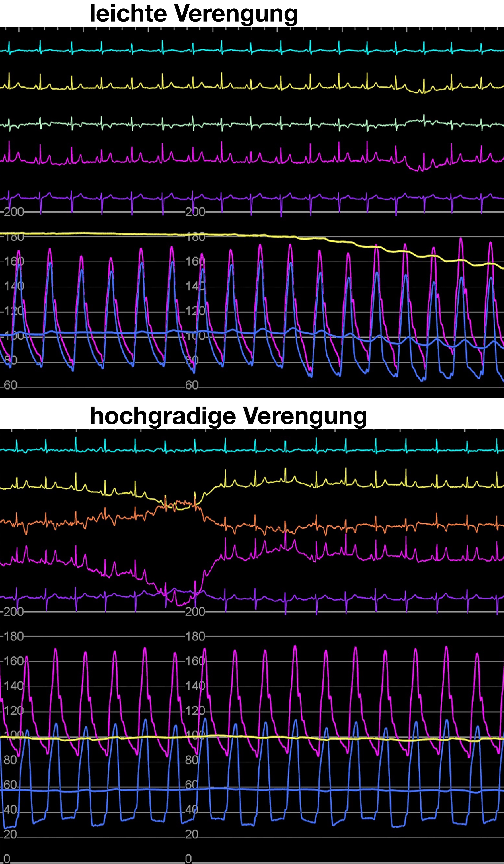Click the 'leichte Verengung' heading

pyautogui.click(x=194, y=14)
